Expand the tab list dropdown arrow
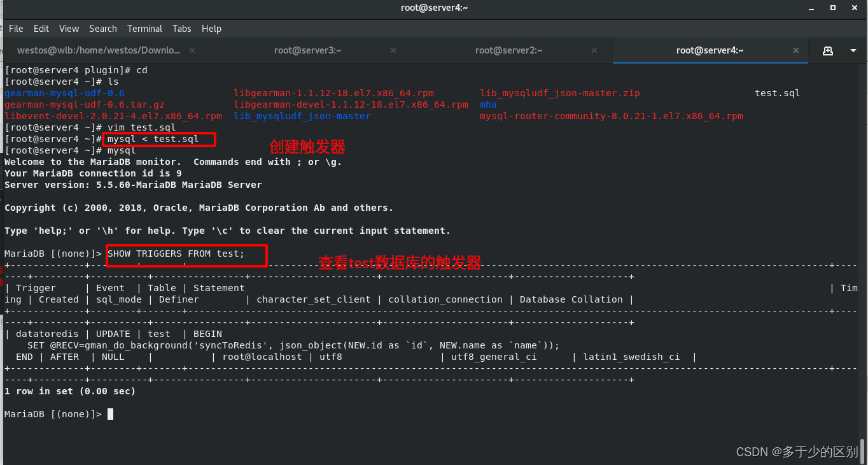868x465 pixels. (853, 51)
